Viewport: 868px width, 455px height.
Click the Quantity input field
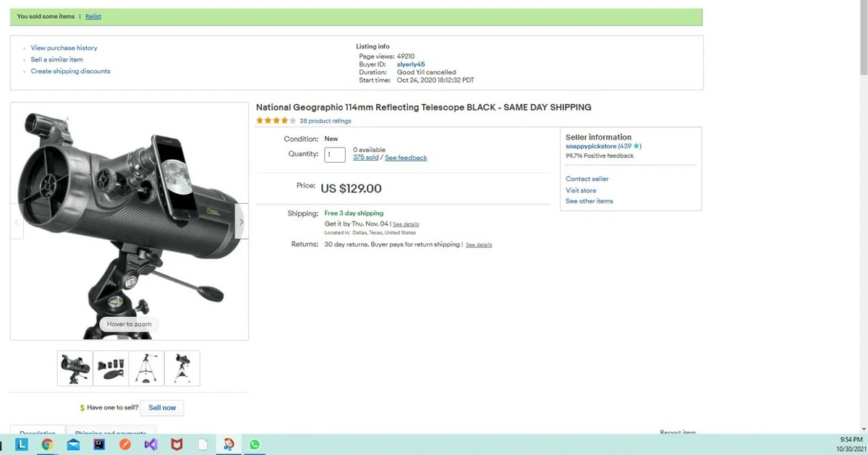pos(335,155)
